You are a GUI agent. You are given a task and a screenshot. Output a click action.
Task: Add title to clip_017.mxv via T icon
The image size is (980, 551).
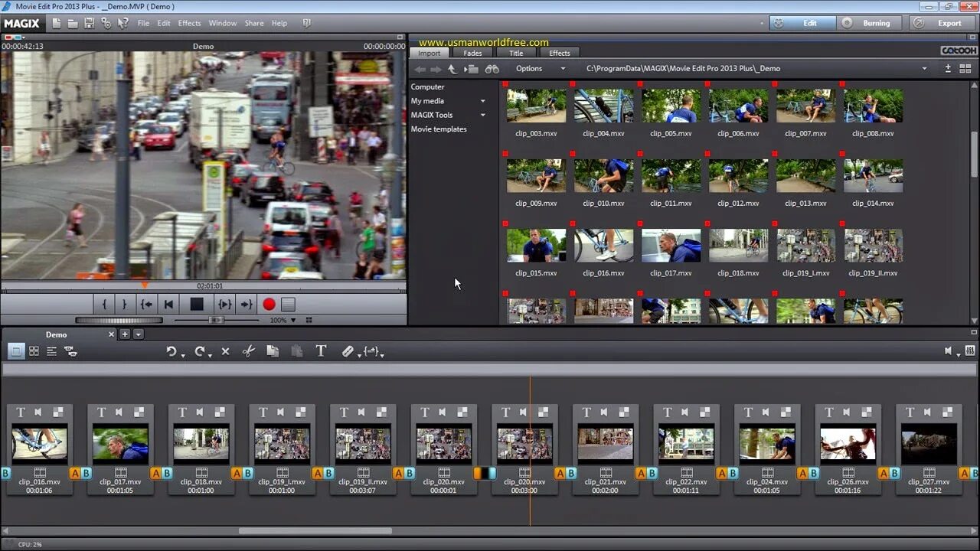pos(102,412)
